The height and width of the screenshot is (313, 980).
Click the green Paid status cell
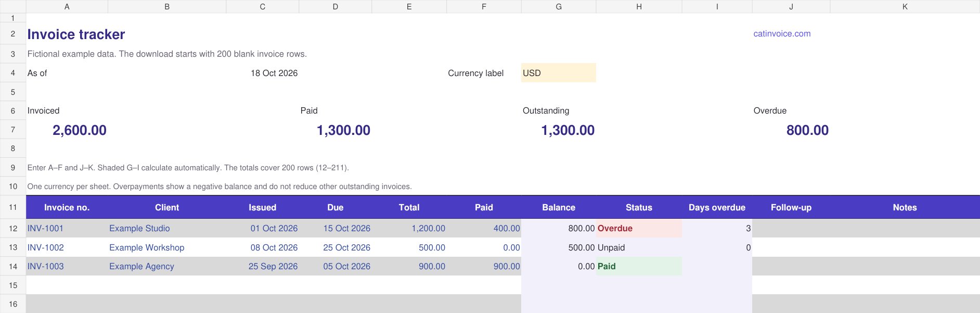639,266
